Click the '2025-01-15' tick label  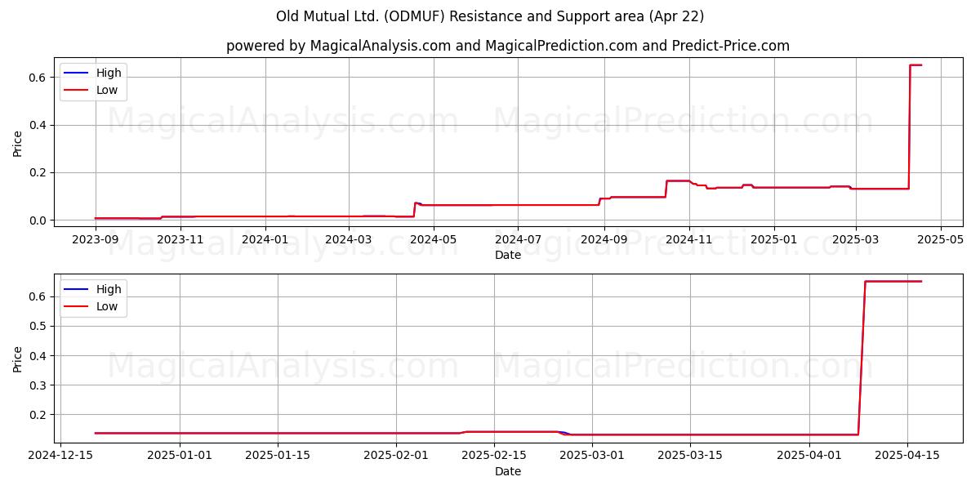click(x=278, y=456)
